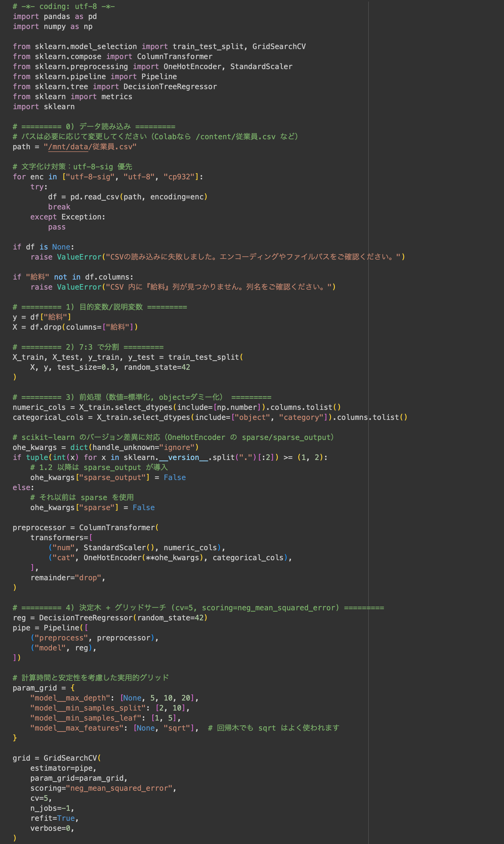
Task: Click "sklearn.__version__" in the if statement
Action: pos(166,457)
